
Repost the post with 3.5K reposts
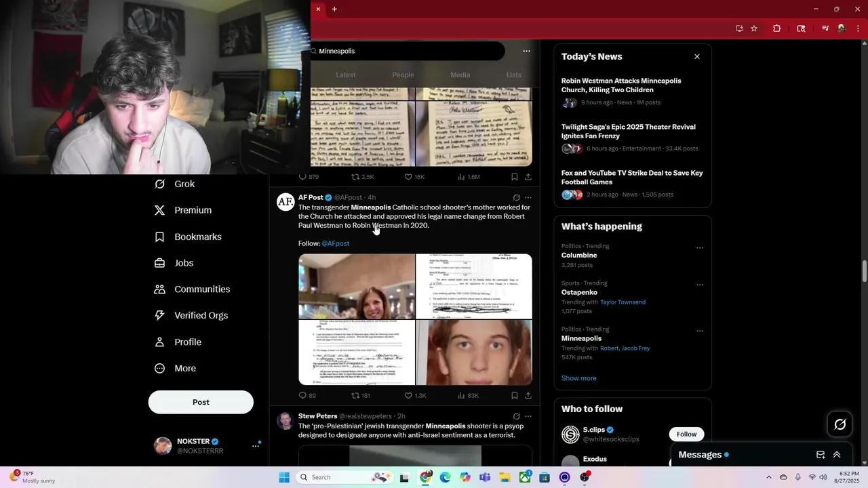(x=362, y=177)
